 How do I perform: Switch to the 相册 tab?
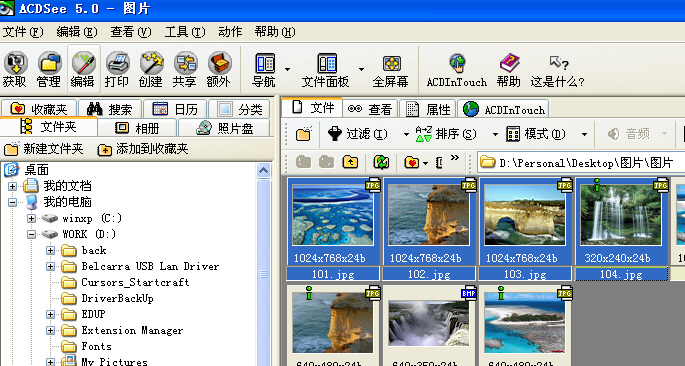[137, 128]
